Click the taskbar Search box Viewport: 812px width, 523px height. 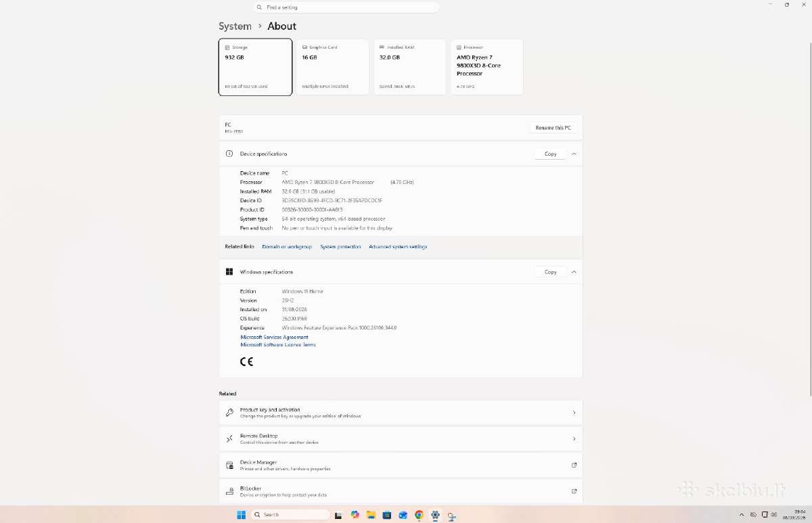click(x=290, y=515)
